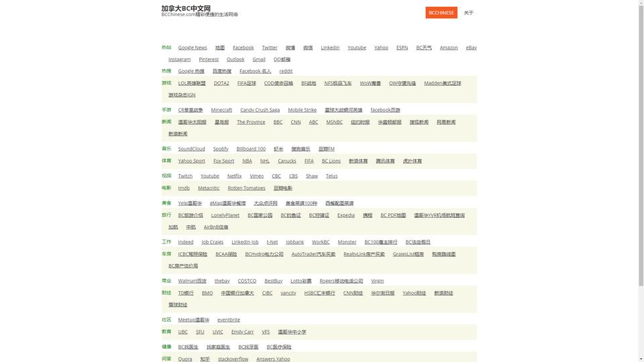The width and height of the screenshot is (644, 362).
Task: Open the Yahoo link
Action: click(x=381, y=48)
